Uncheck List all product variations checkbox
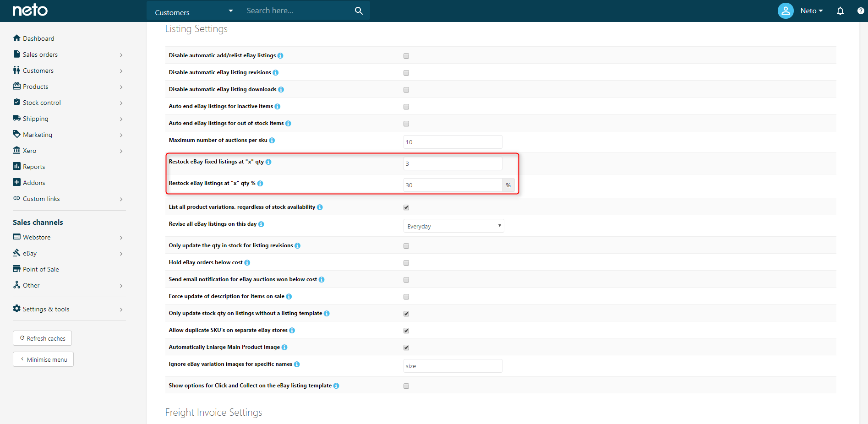The width and height of the screenshot is (868, 424). point(406,207)
